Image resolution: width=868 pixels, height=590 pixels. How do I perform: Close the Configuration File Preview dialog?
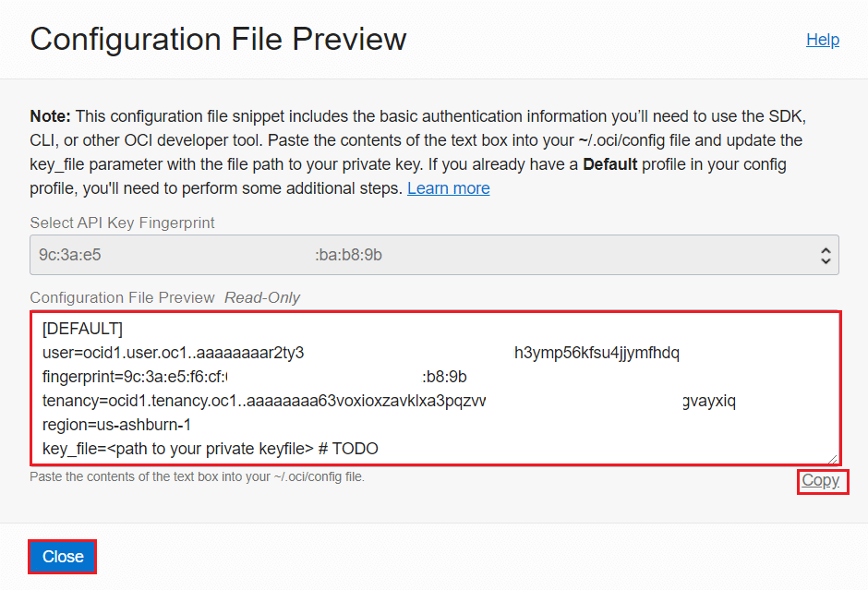tap(63, 556)
